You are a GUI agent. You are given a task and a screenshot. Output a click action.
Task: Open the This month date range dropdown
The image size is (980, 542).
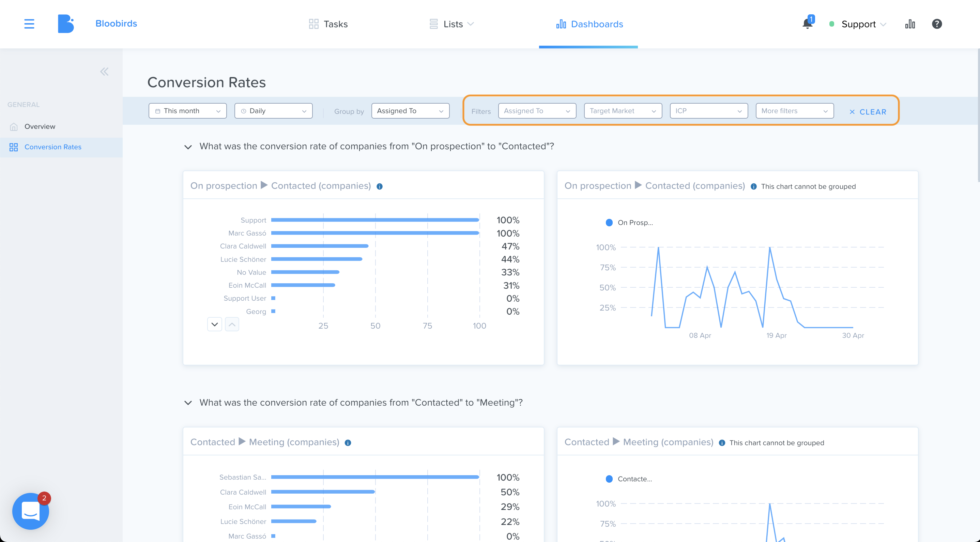click(x=187, y=111)
